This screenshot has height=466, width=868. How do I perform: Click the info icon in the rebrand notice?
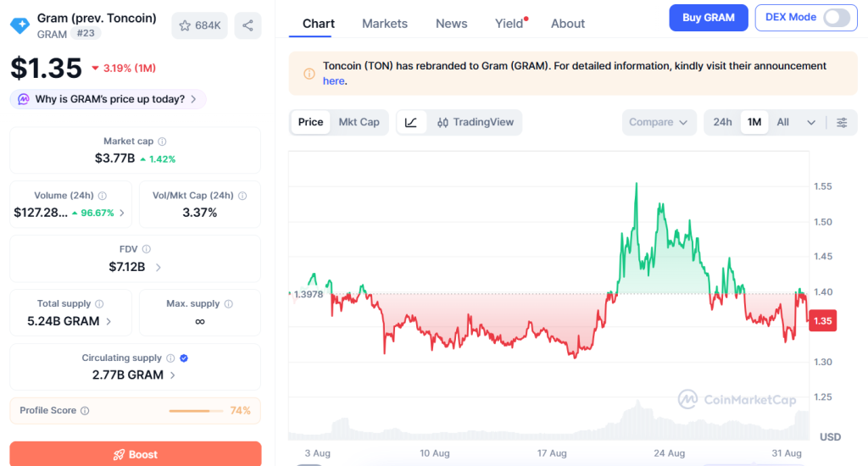[x=309, y=74]
